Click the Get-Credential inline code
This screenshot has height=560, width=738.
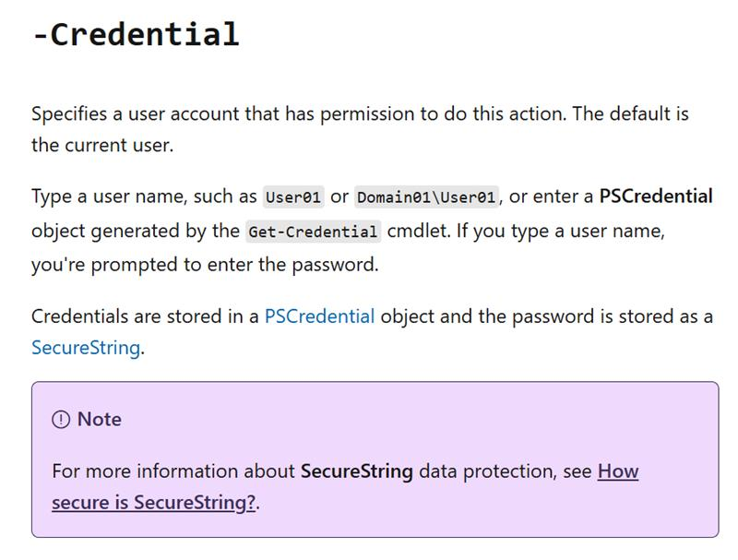(x=313, y=232)
